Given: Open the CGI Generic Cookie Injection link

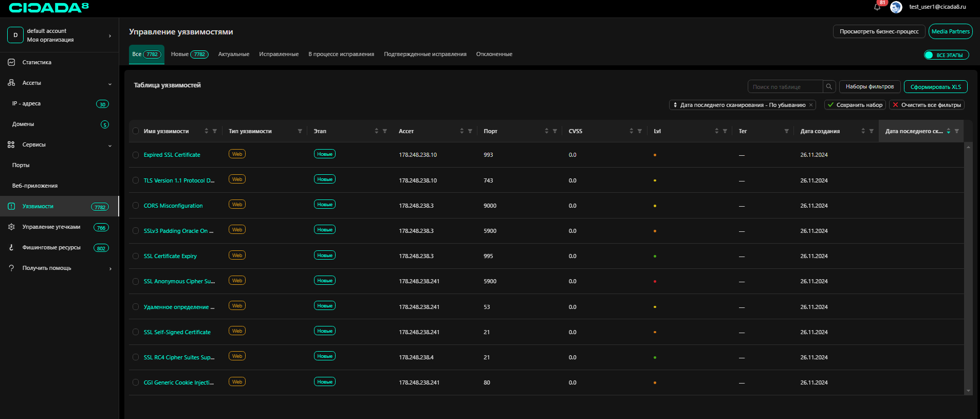Looking at the screenshot, I should click(179, 382).
